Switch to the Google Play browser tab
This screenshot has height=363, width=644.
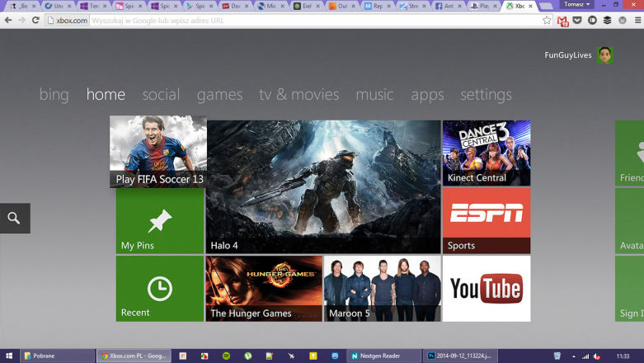[x=199, y=6]
